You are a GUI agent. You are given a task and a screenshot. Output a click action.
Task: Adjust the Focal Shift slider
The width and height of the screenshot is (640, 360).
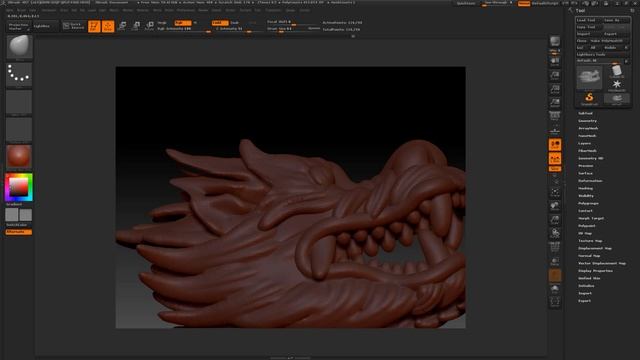tap(293, 22)
